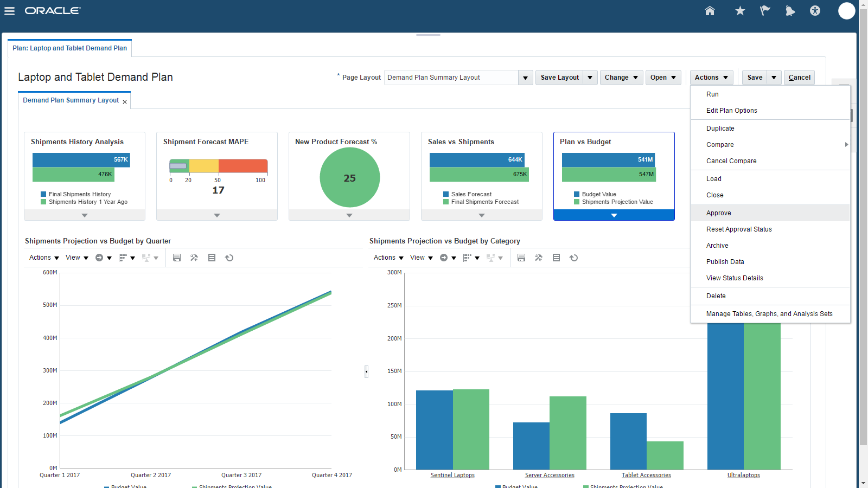Image resolution: width=868 pixels, height=488 pixels.
Task: Open hierarchy format menu in Budget by Quarter toolbar
Action: coord(127,258)
